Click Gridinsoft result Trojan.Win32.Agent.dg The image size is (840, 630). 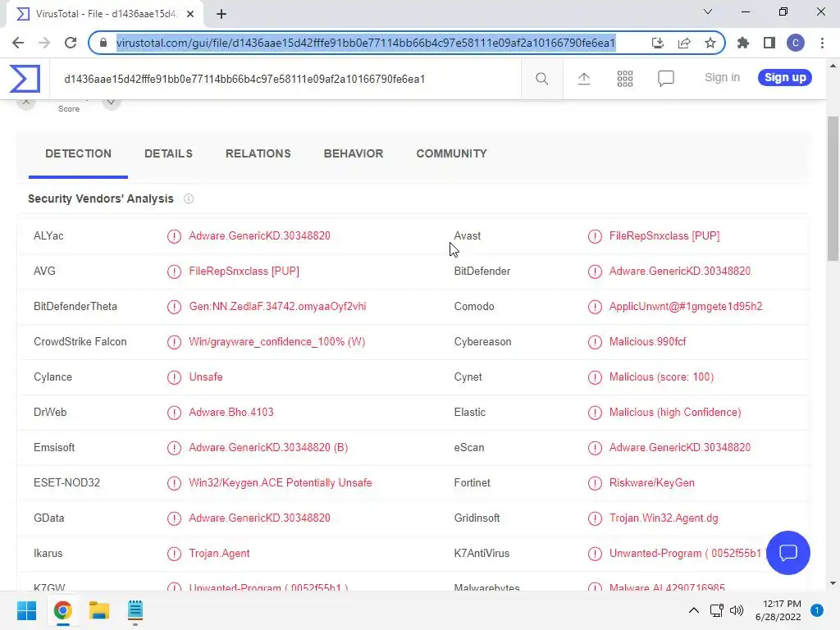(x=664, y=518)
